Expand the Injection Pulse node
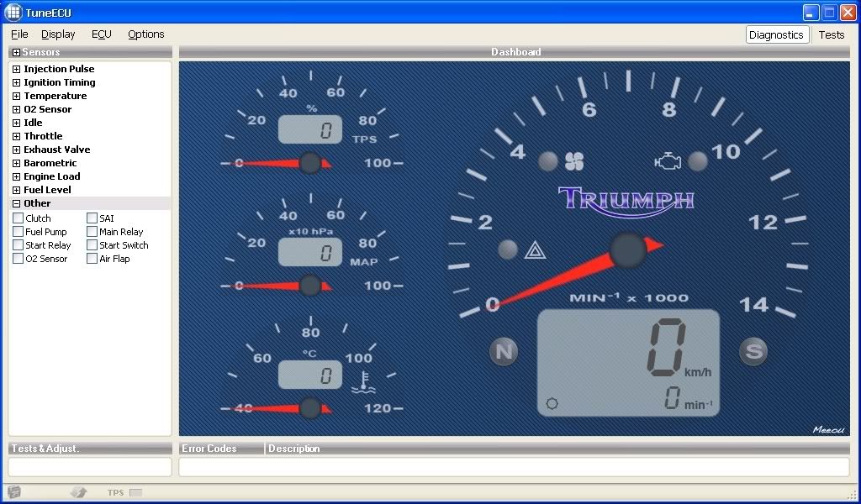The width and height of the screenshot is (861, 504). 17,69
